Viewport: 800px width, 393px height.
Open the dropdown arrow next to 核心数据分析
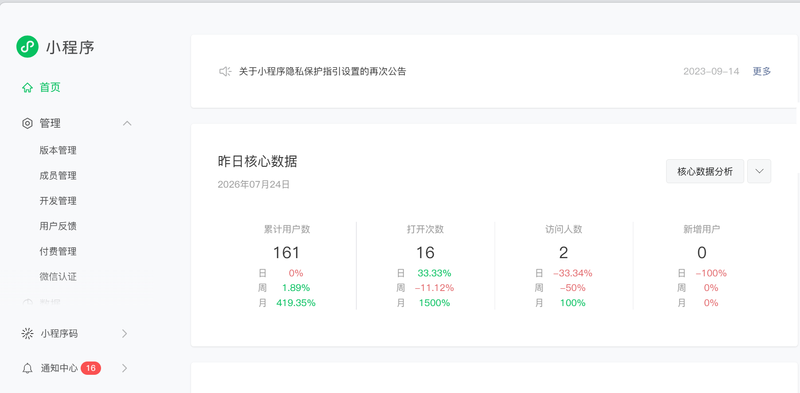[759, 171]
